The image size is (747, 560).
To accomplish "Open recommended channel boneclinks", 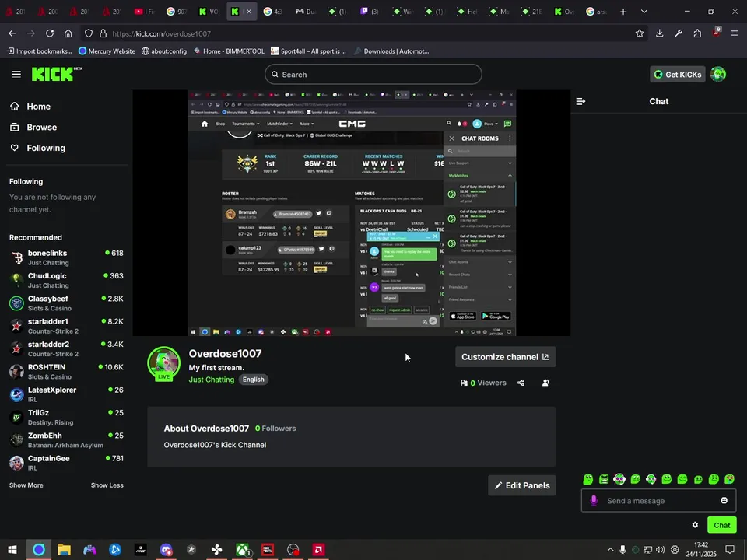I will 66,257.
